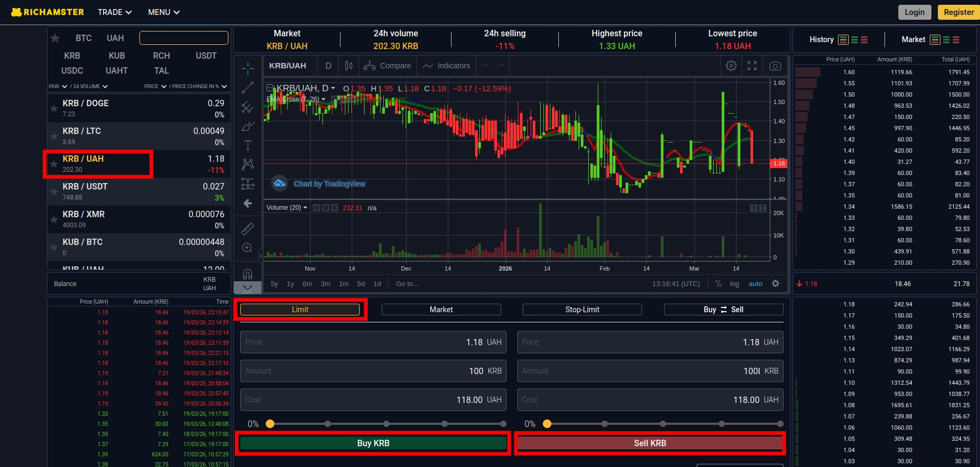Open Compare symbols button
Viewport: 980px width, 467px height.
click(388, 66)
